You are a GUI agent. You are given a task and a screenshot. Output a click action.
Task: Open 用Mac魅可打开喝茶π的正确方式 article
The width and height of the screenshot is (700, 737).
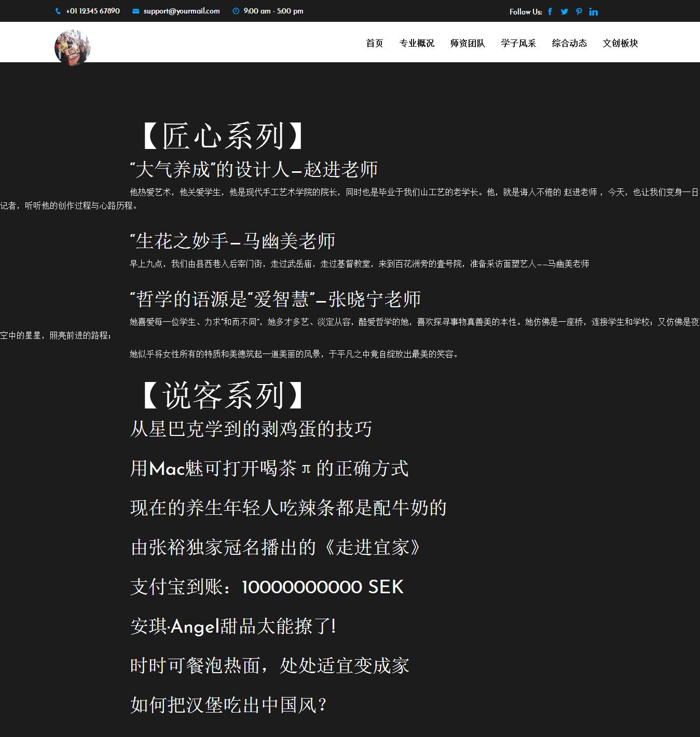269,468
